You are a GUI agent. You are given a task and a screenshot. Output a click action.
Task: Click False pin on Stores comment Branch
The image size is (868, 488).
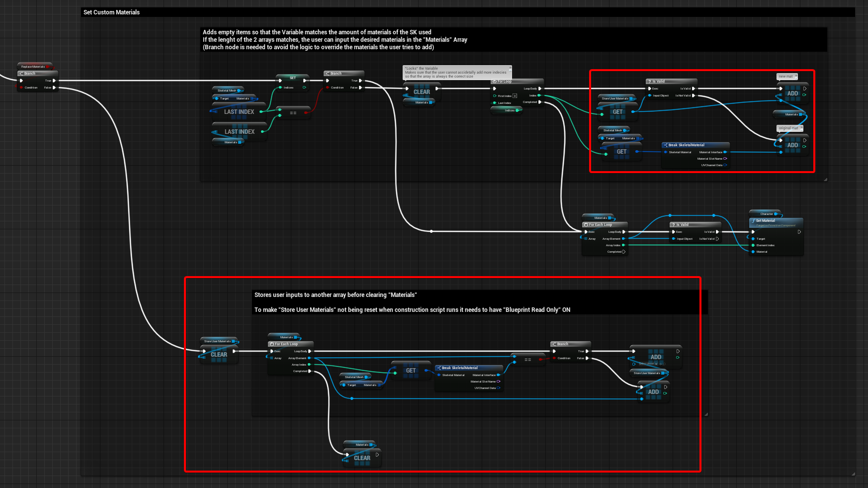click(587, 358)
